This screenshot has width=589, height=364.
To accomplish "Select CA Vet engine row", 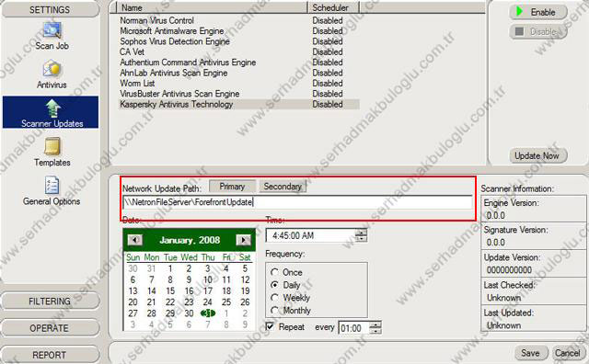I will pyautogui.click(x=239, y=51).
